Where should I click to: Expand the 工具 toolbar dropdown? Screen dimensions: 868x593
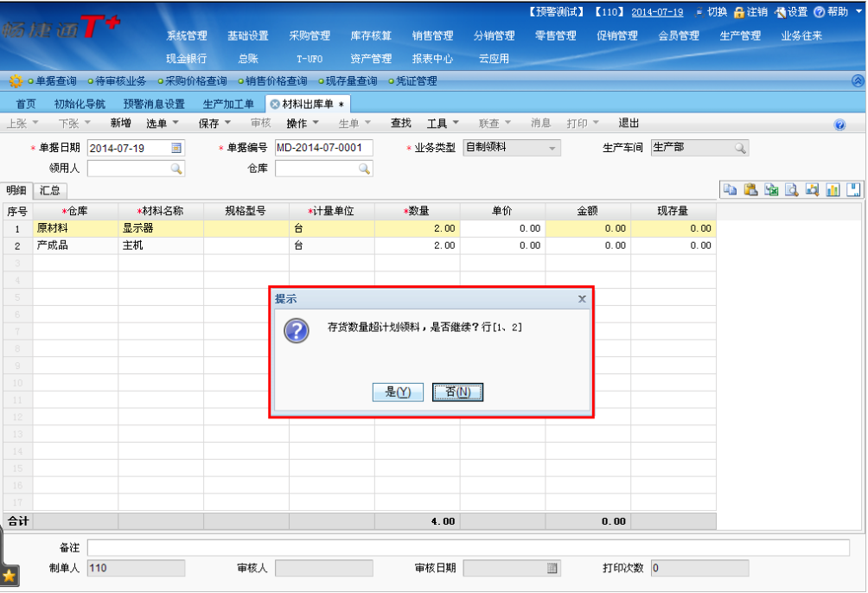tap(456, 123)
